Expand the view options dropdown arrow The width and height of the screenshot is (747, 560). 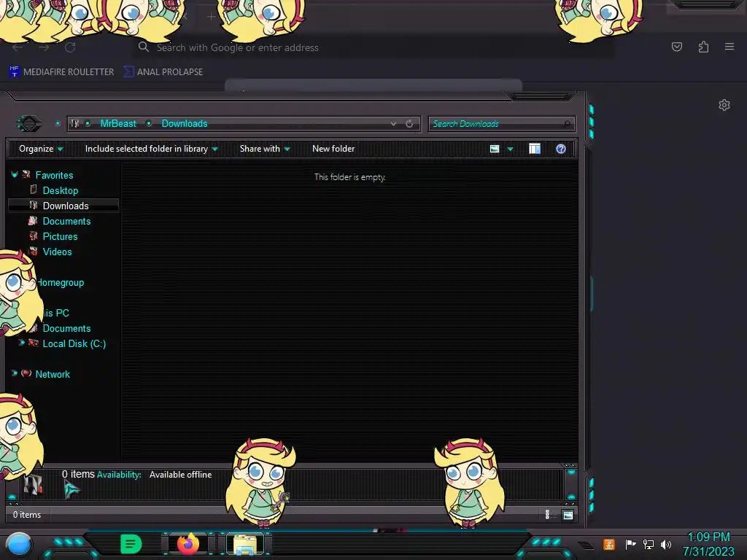[510, 149]
